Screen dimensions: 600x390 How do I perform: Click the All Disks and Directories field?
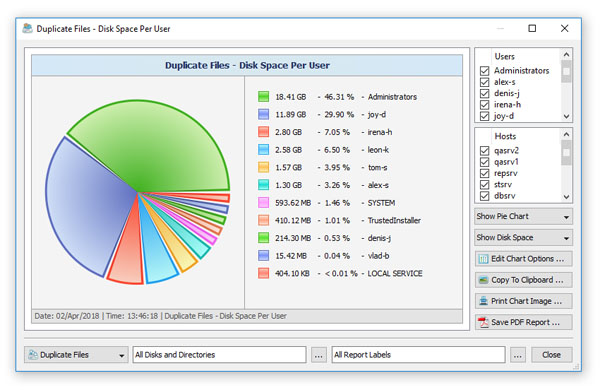click(219, 355)
